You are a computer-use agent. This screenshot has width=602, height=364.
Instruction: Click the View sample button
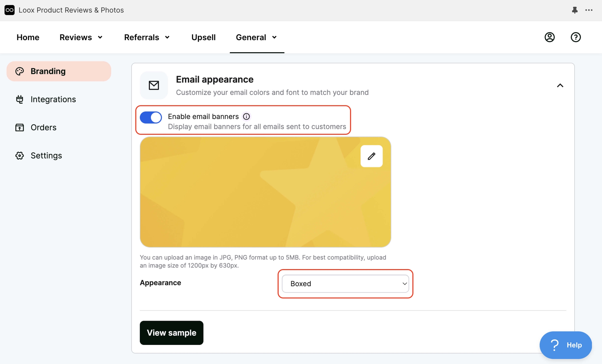(171, 332)
